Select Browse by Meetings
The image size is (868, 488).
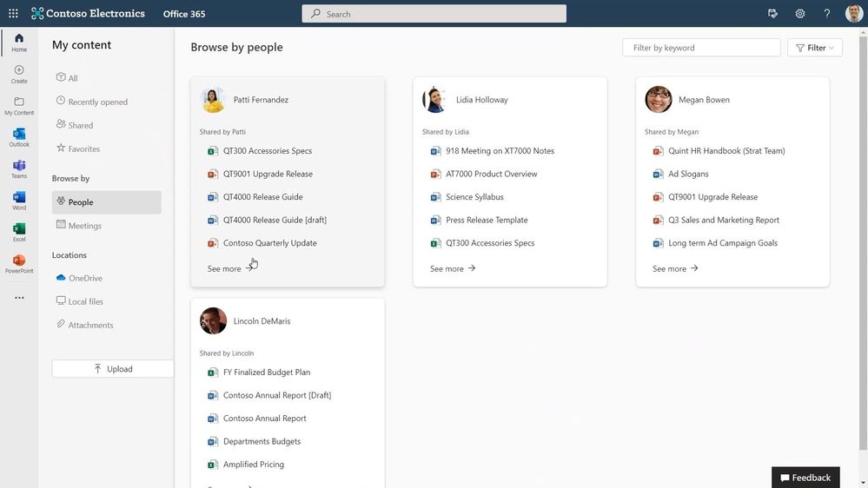click(x=78, y=225)
